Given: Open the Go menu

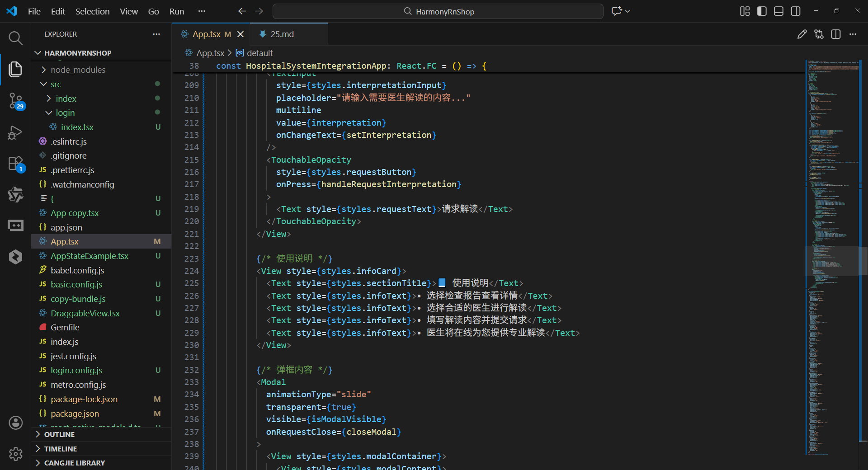Looking at the screenshot, I should tap(153, 11).
